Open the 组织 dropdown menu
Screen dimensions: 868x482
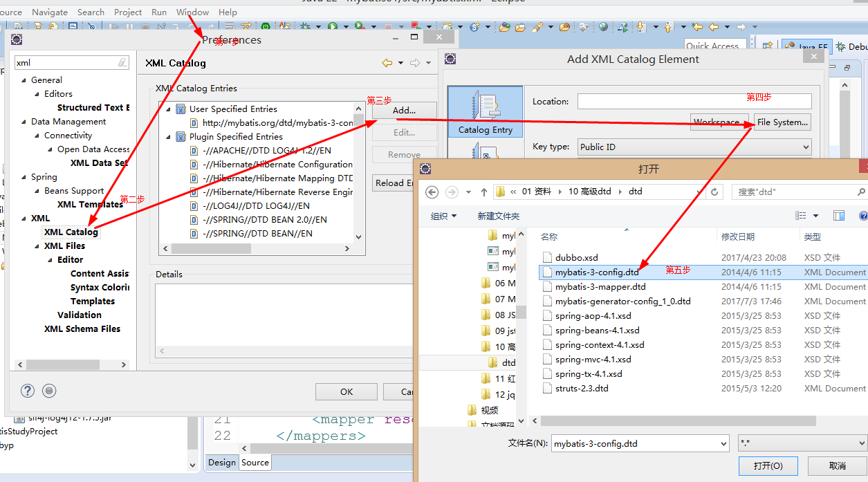coord(443,216)
